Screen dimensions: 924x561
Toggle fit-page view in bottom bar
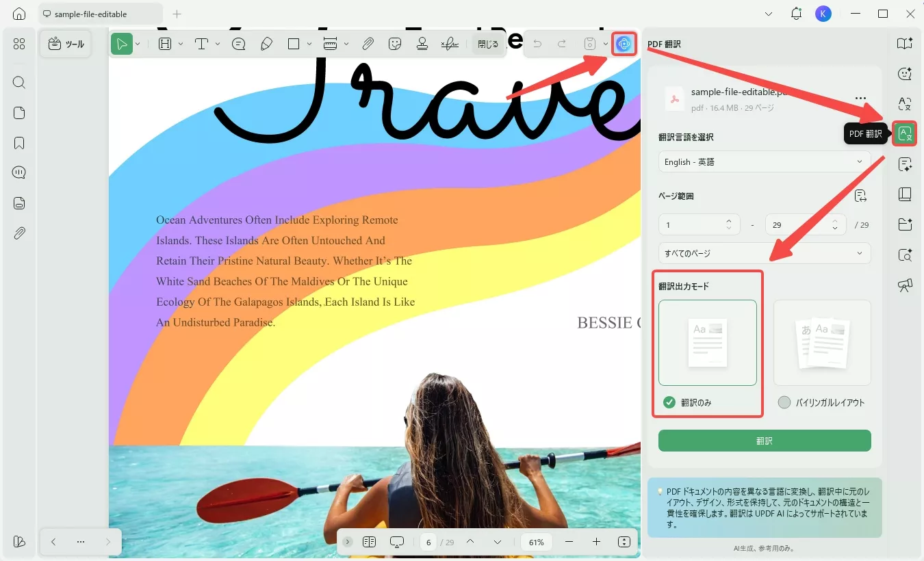coord(624,542)
